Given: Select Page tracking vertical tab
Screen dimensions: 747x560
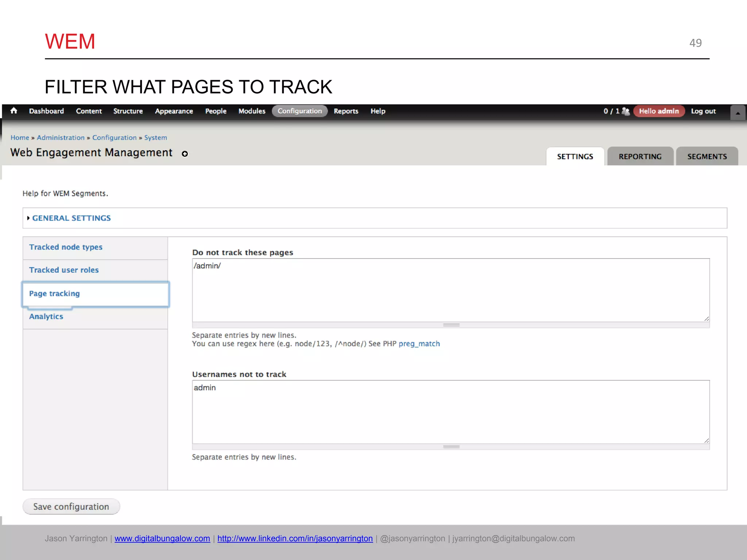Looking at the screenshot, I should coord(96,294).
